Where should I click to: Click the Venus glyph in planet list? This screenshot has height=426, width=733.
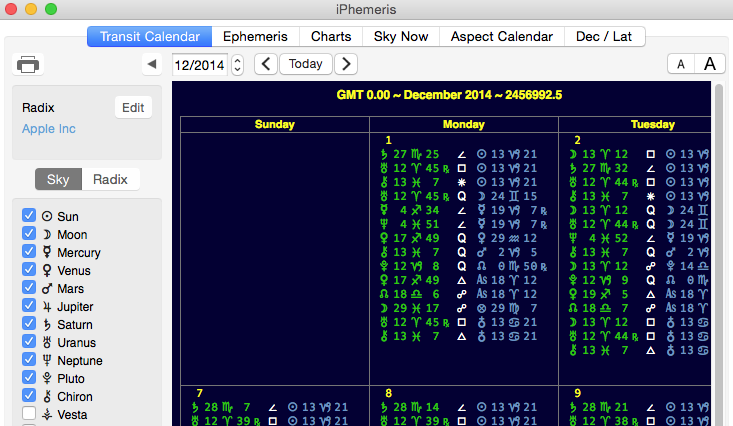tap(47, 270)
